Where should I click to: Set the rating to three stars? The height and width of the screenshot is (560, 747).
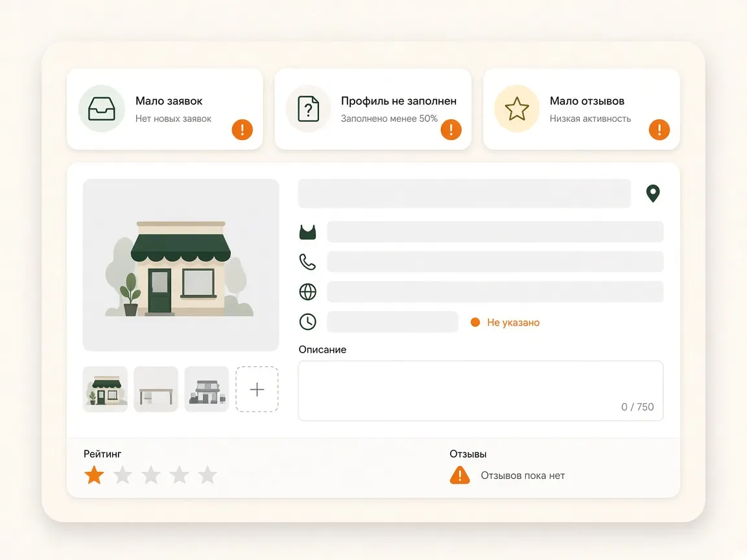[151, 474]
